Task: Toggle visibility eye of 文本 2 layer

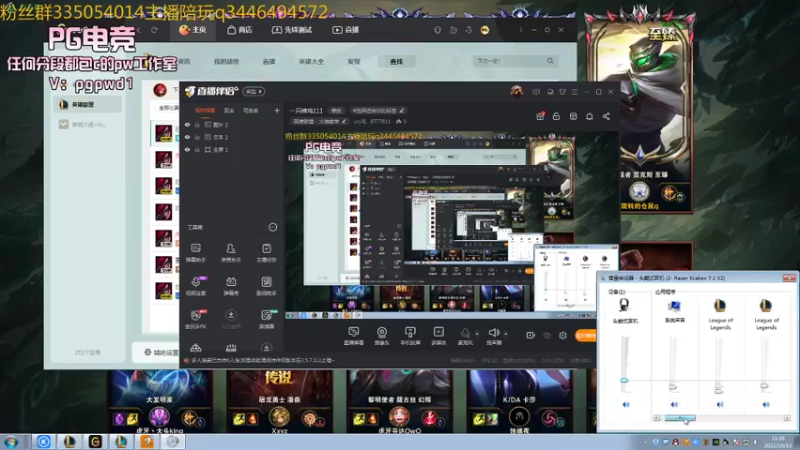Action: [187, 137]
